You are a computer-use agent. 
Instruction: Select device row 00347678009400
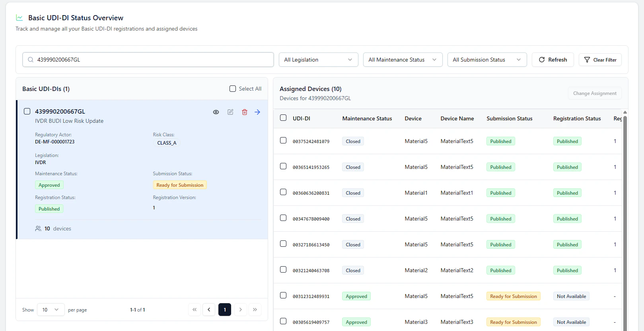pos(283,218)
